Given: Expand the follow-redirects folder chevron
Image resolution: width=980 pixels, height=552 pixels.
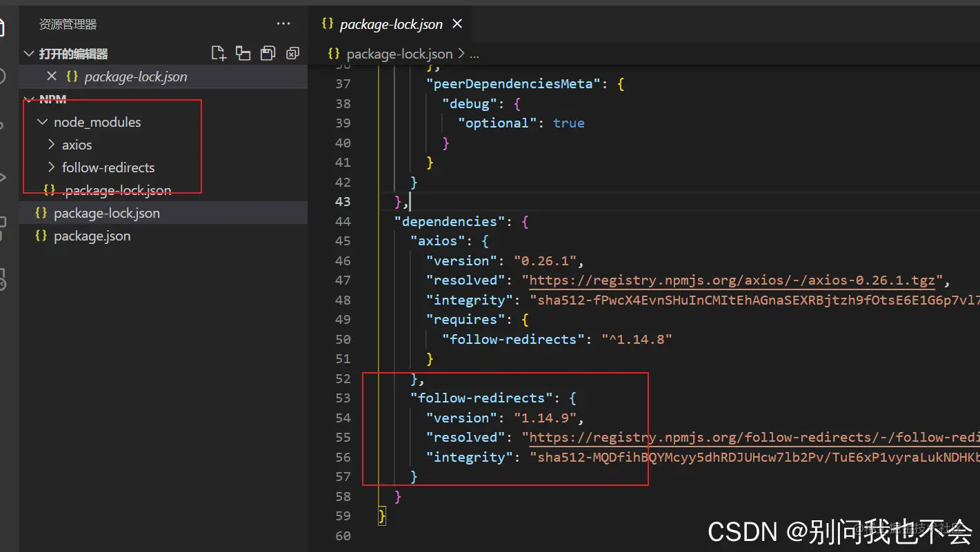Looking at the screenshot, I should [x=51, y=167].
